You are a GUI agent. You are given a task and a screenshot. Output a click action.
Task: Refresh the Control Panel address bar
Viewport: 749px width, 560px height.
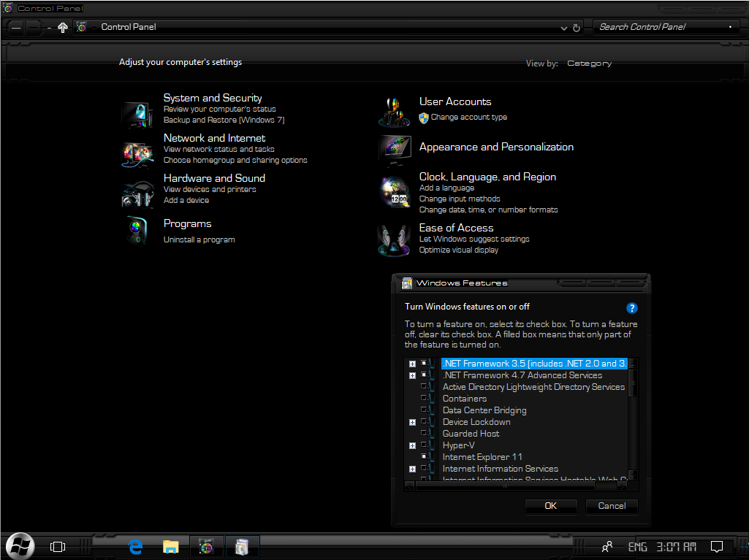point(577,28)
